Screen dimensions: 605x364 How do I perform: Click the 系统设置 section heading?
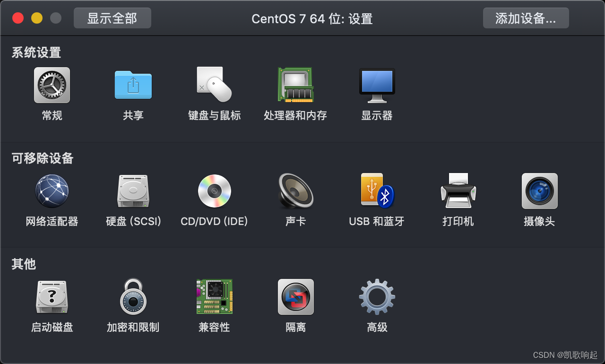(x=36, y=52)
